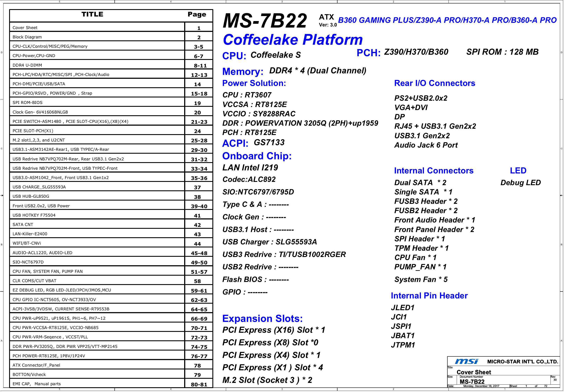
Task: Select the Onboard Chip heading
Action: [x=257, y=156]
